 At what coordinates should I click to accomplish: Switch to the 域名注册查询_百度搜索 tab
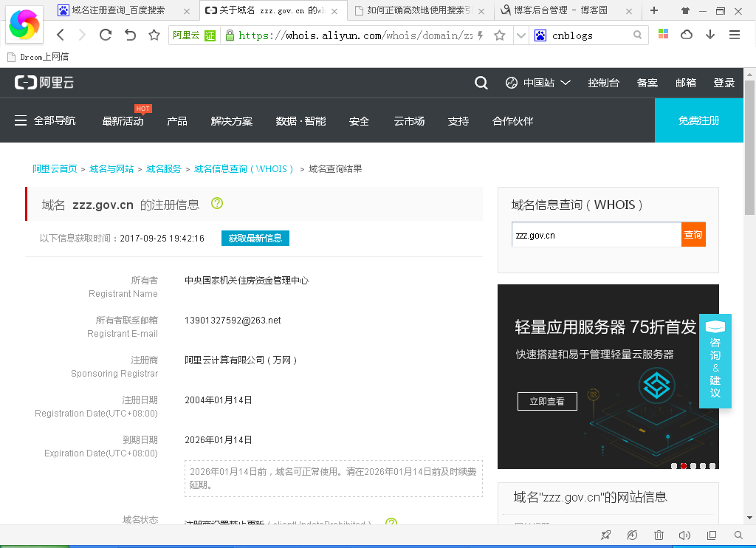click(x=118, y=10)
